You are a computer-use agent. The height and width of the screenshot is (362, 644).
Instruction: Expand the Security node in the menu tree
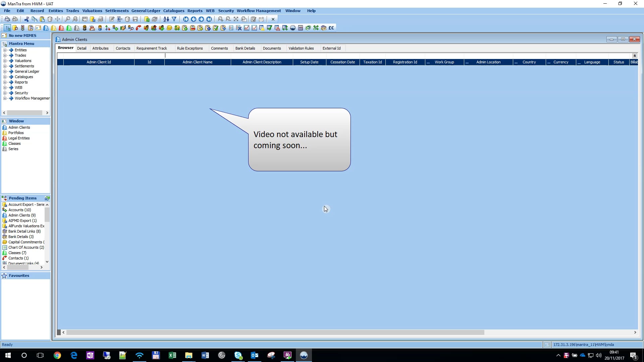click(x=4, y=93)
